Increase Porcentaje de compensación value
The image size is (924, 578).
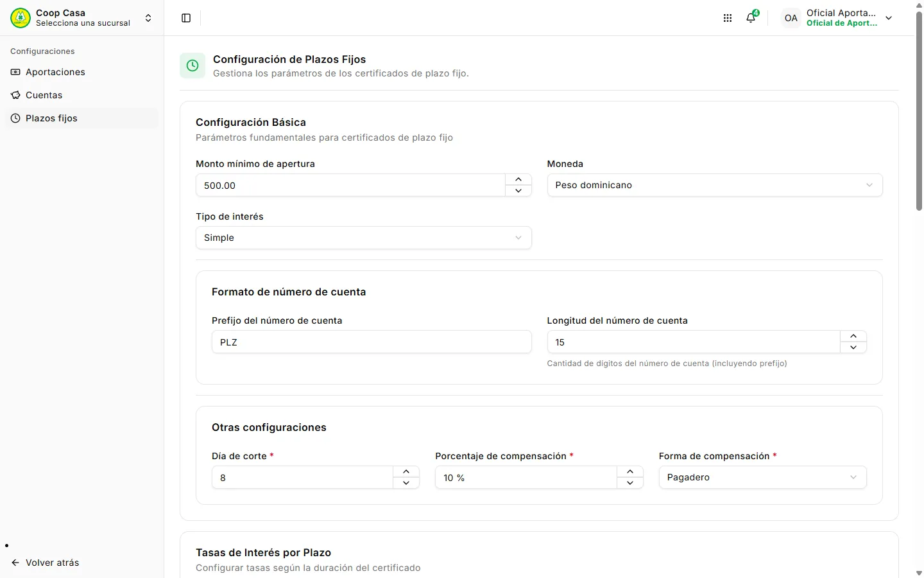point(630,471)
